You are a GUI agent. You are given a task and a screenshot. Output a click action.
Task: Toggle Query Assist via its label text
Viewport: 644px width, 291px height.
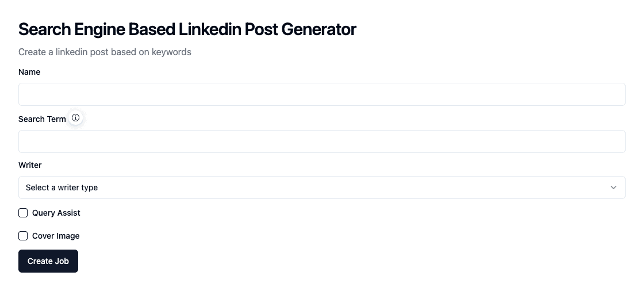[56, 213]
